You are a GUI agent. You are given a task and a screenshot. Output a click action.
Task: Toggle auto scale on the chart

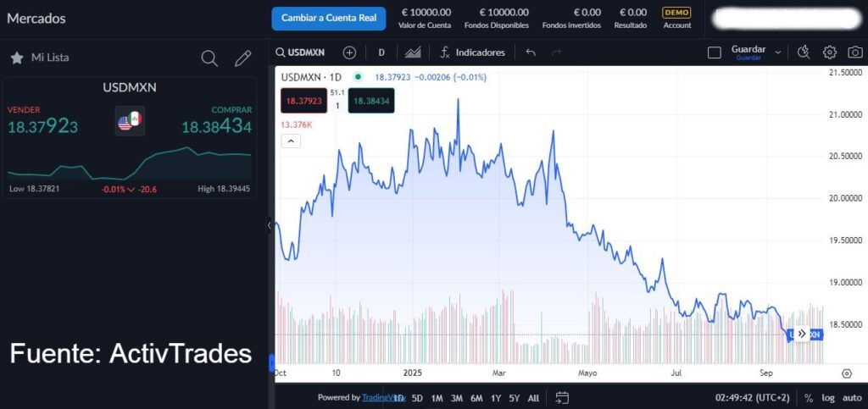(x=852, y=398)
